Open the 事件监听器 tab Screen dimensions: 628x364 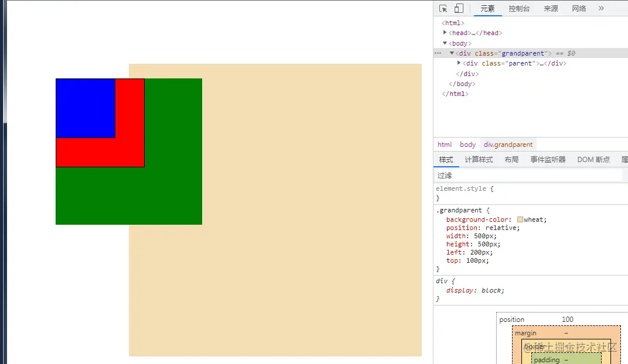pos(547,159)
